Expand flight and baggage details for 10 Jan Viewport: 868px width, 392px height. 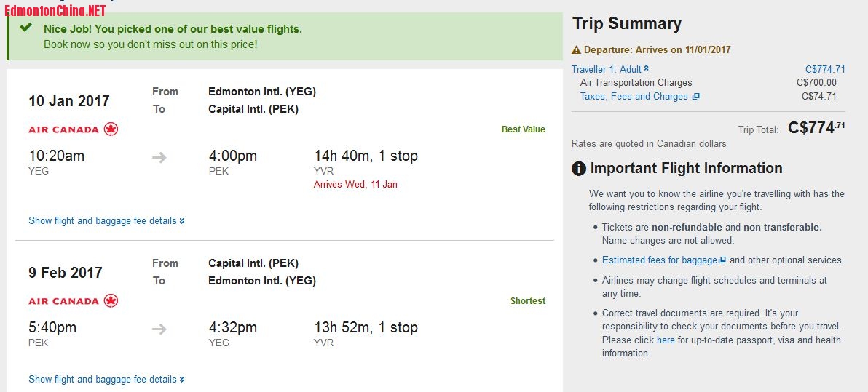[106, 220]
